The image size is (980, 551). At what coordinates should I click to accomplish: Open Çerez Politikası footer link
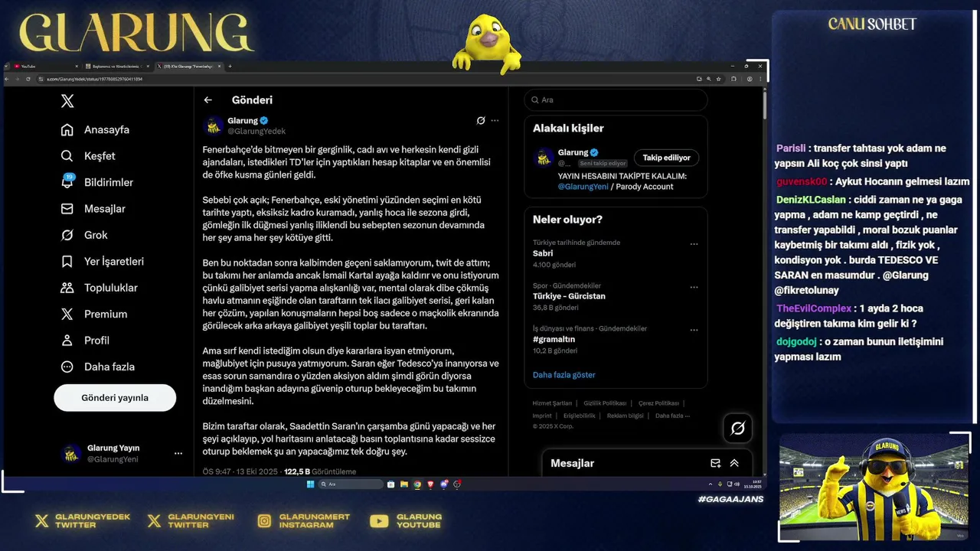(x=658, y=403)
